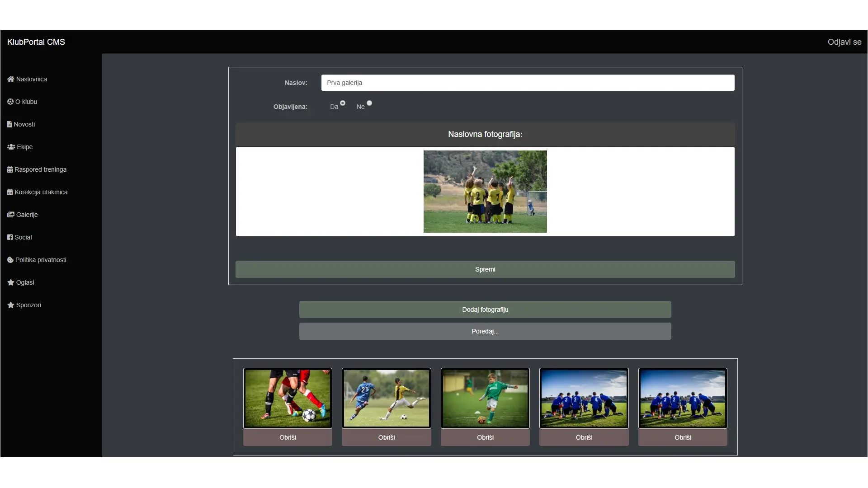Open the fifth gallery thumbnail of blue team huddle
868x488 pixels.
(x=683, y=398)
